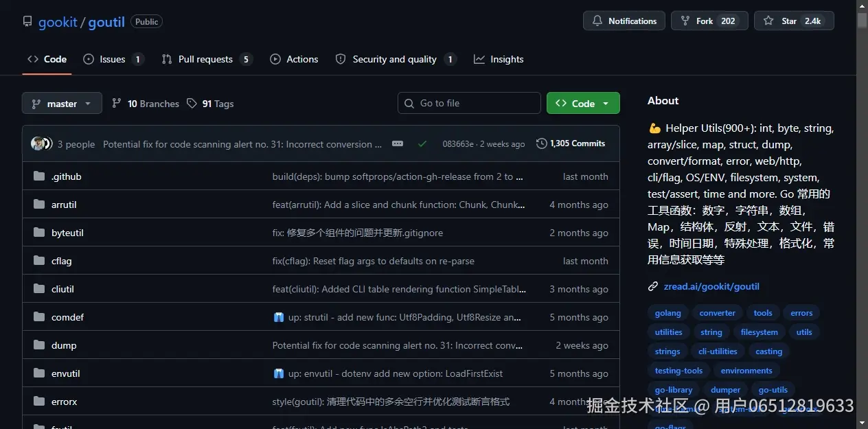Select the filesystem topic tag
Image resolution: width=868 pixels, height=429 pixels.
pyautogui.click(x=759, y=332)
